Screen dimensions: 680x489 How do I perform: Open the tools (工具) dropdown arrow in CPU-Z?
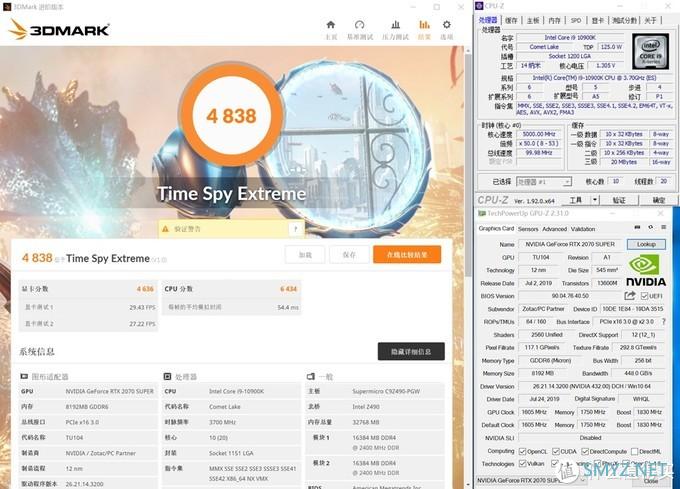595,200
